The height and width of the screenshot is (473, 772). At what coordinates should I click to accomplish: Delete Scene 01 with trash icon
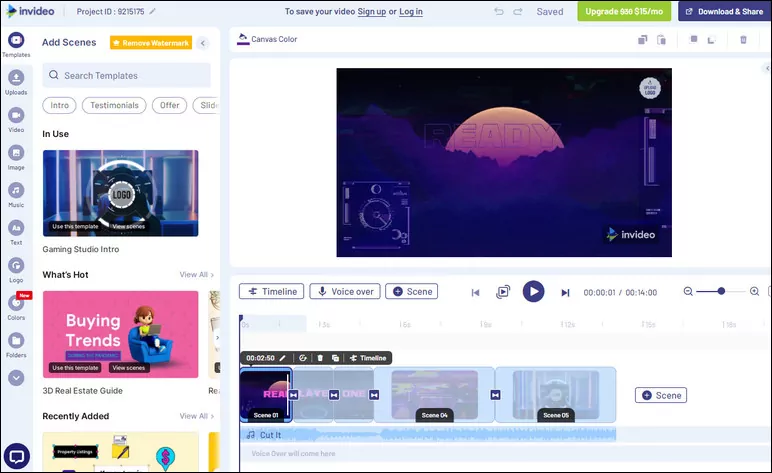pyautogui.click(x=320, y=358)
